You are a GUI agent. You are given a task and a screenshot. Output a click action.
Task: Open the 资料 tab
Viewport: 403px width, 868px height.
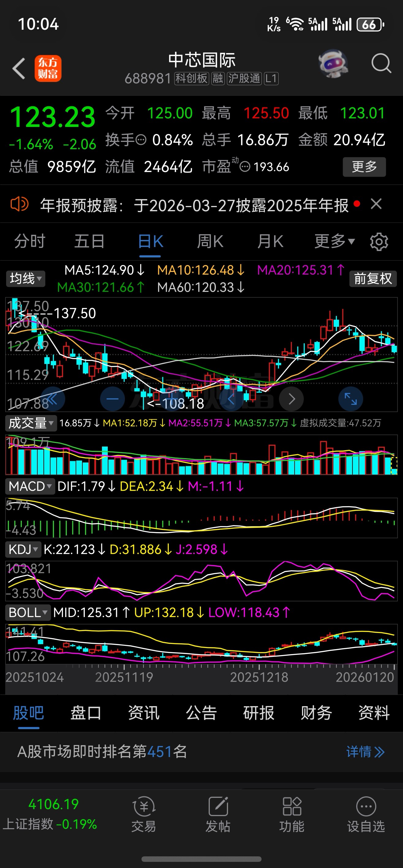coord(374,713)
